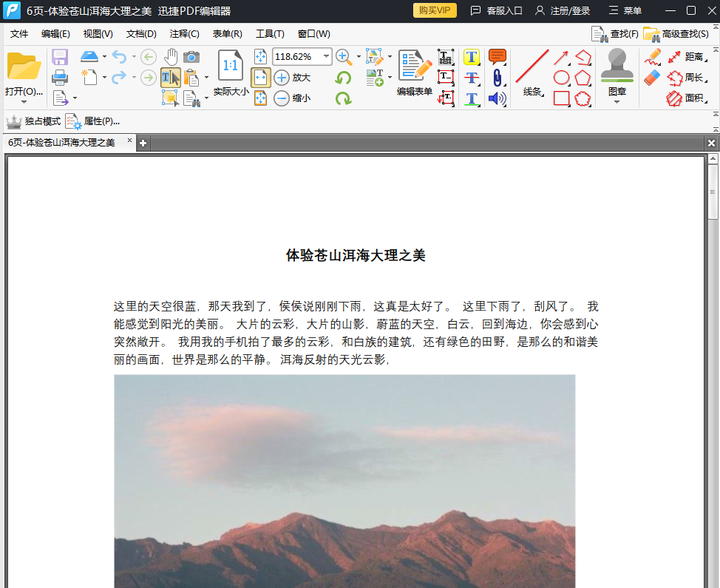The width and height of the screenshot is (720, 588).
Task: Click the Paste clipboard icon
Action: [191, 78]
